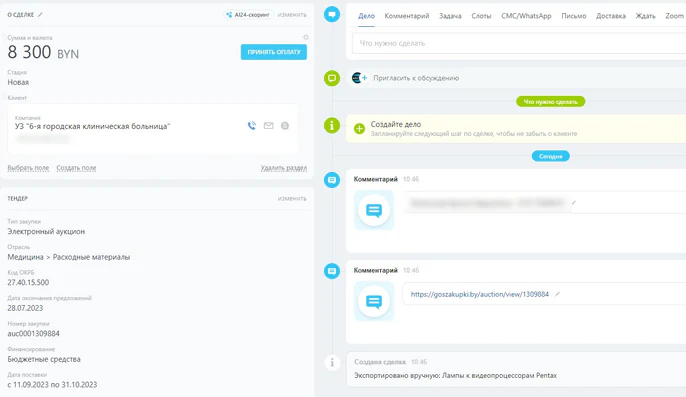Open the Письмо tab
This screenshot has height=397, width=686.
coord(574,16)
